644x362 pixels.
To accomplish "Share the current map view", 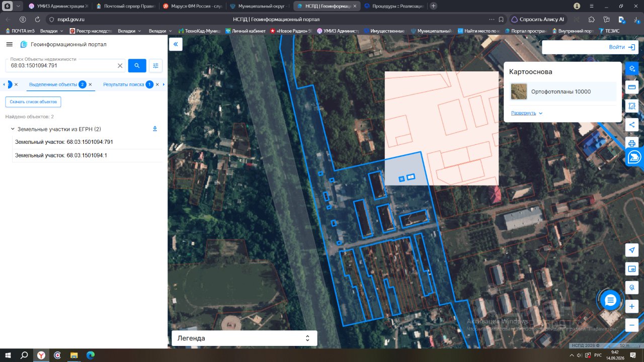I will point(632,125).
